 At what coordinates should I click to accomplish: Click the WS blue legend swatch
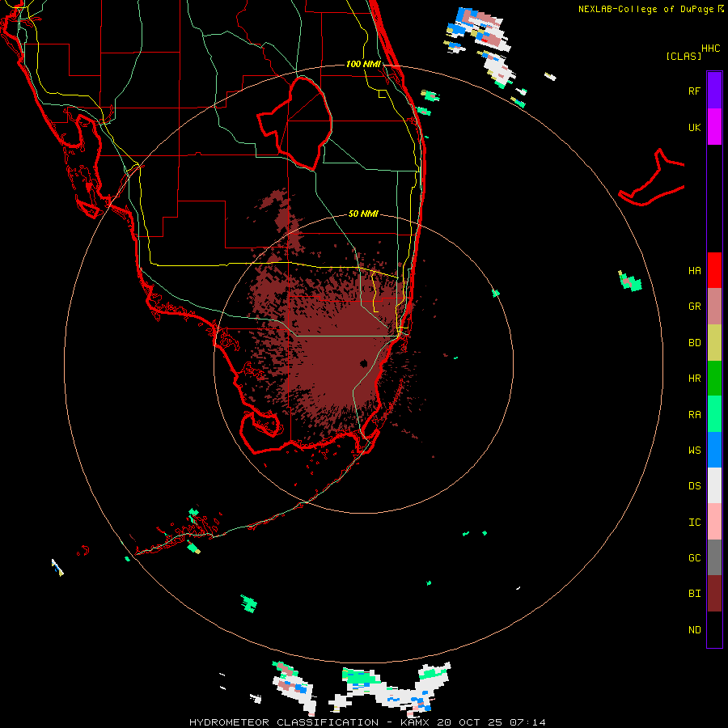click(714, 450)
